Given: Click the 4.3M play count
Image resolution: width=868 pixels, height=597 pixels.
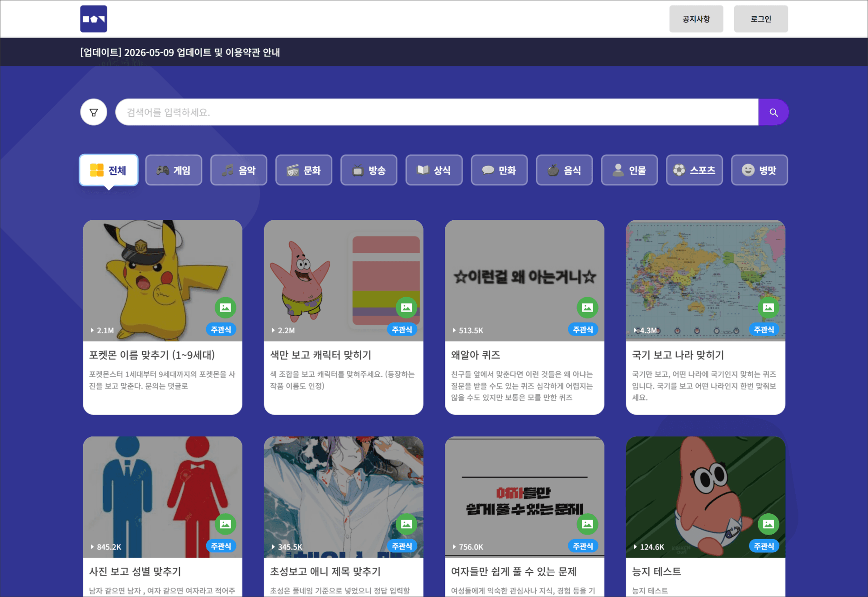Looking at the screenshot, I should [646, 331].
